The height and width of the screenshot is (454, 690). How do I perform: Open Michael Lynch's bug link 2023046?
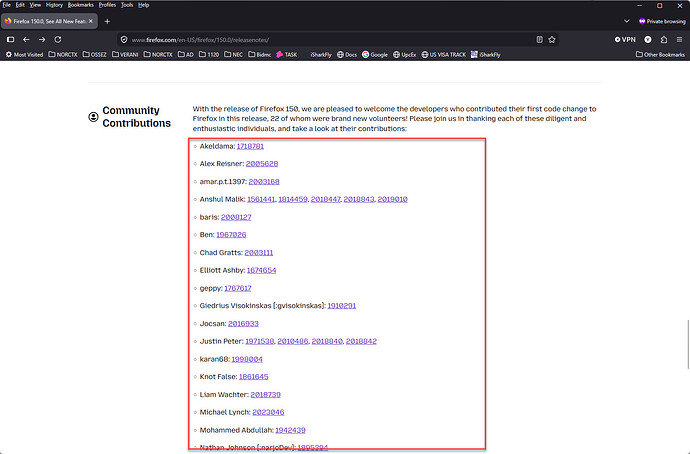pyautogui.click(x=268, y=412)
